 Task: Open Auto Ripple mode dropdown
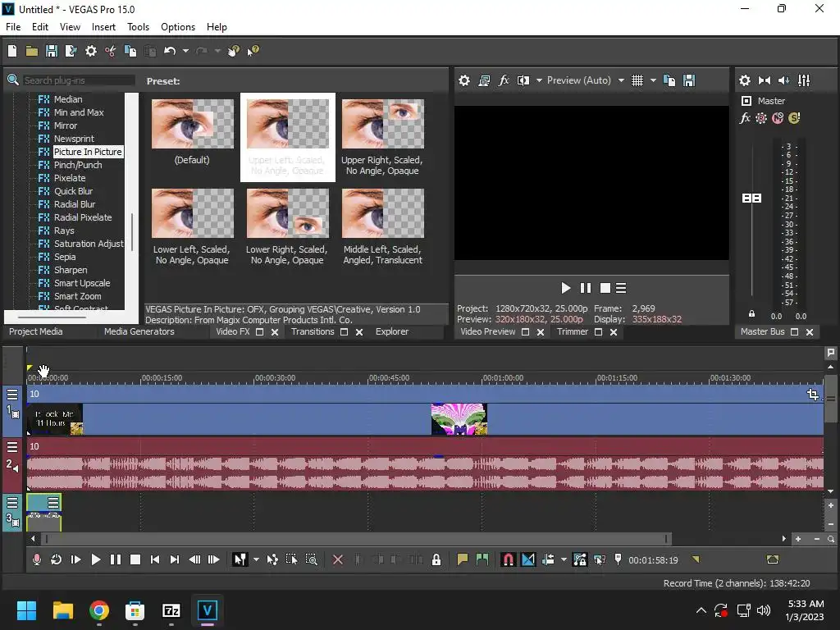pyautogui.click(x=564, y=559)
